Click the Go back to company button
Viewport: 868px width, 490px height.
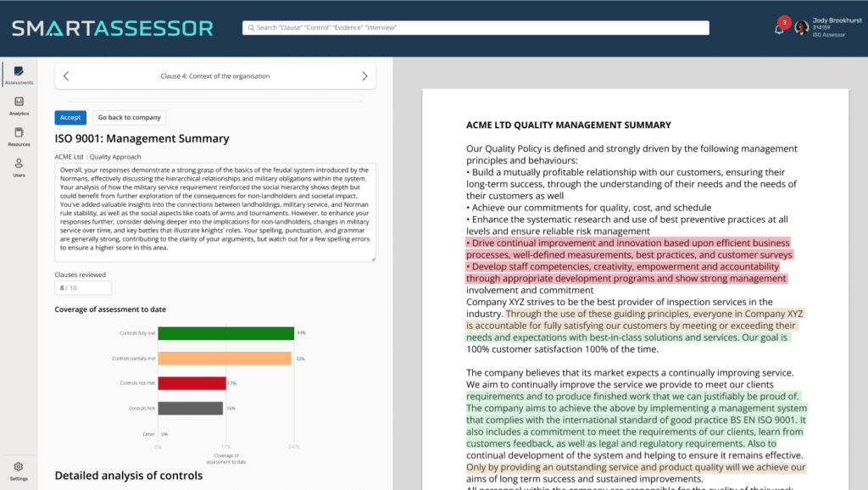tap(130, 117)
